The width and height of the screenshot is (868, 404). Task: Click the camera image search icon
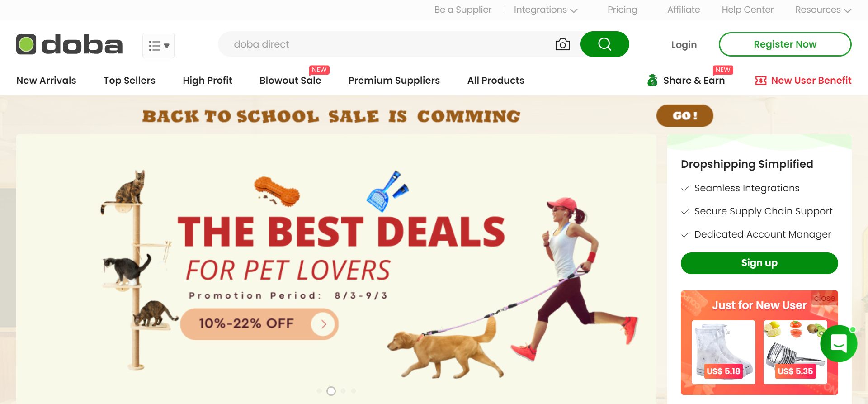(562, 44)
